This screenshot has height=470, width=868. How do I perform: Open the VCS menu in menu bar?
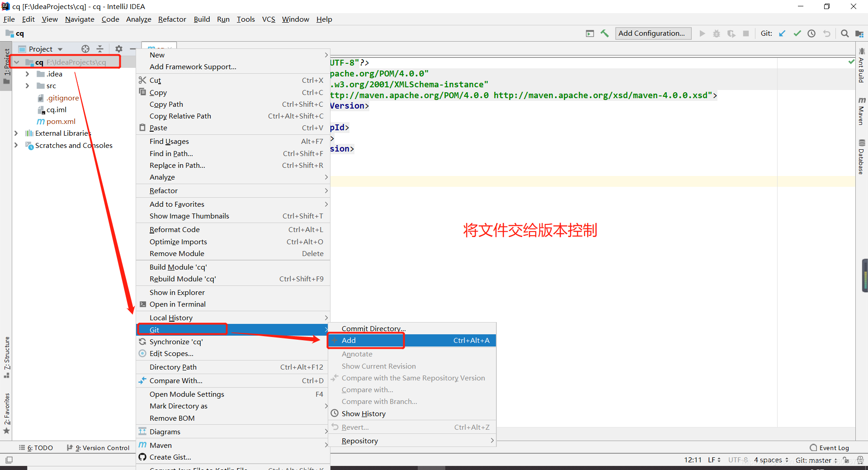[269, 19]
